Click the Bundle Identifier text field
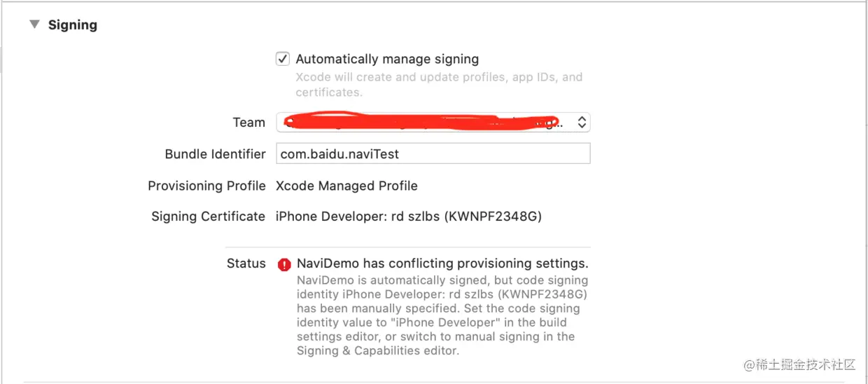Viewport: 868px width, 384px height. click(433, 153)
